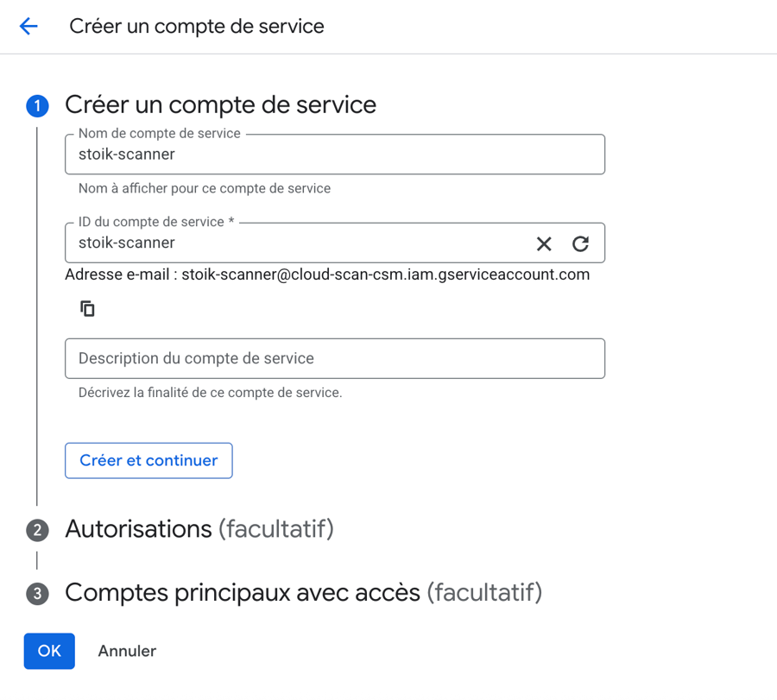Confirm with the blue OK button

click(49, 651)
